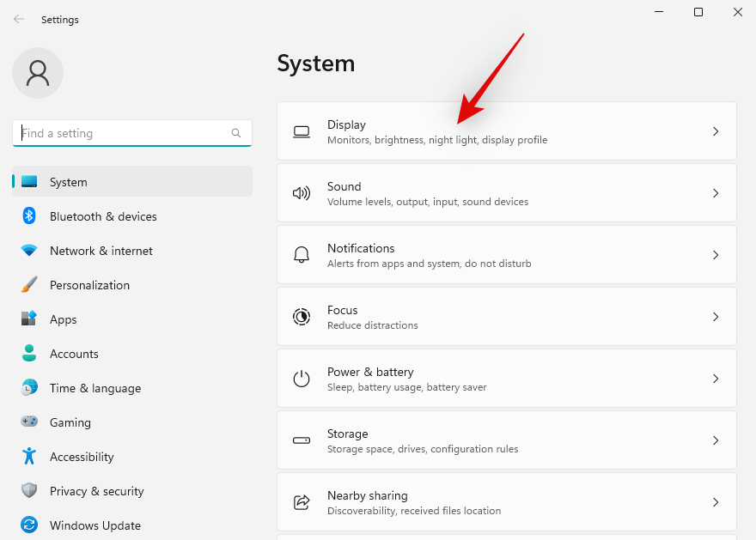Click the Sound speaker icon
This screenshot has width=756, height=540.
click(x=302, y=192)
